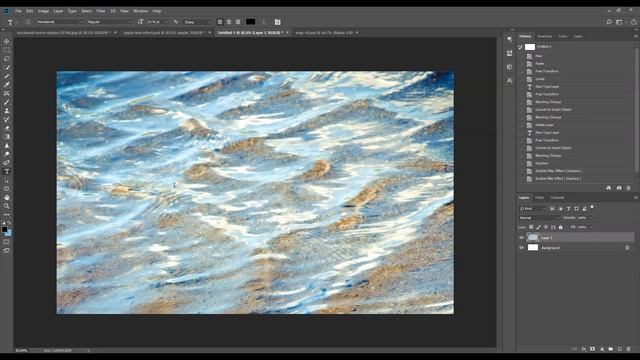
Task: Toggle lock transparent pixels
Action: click(531, 227)
